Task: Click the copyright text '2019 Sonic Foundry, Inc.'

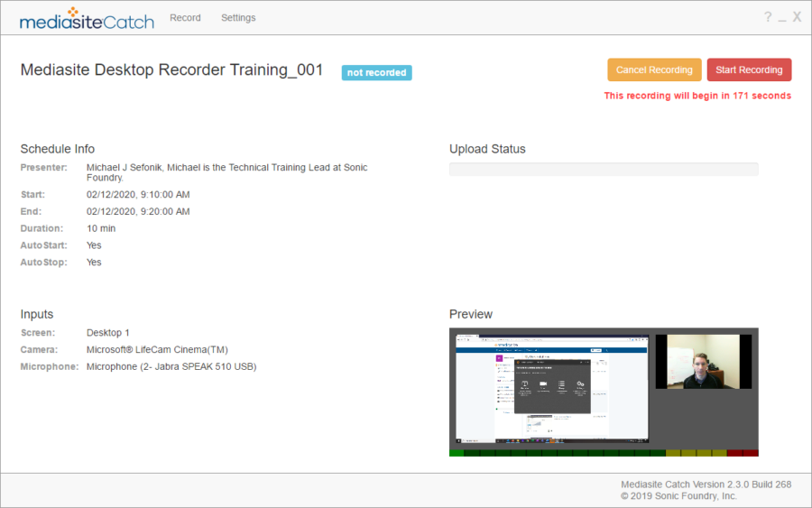Action: click(x=683, y=496)
